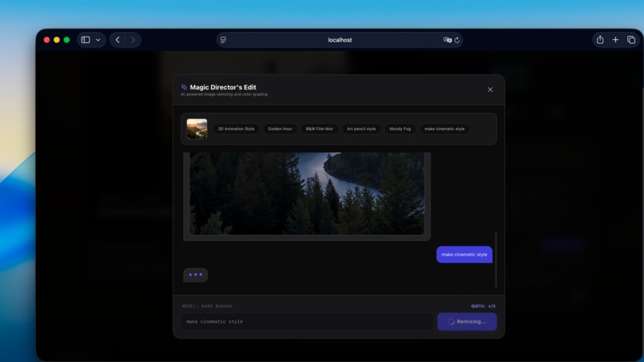This screenshot has height=362, width=644.
Task: Click the AI-powered image remixing subtitle
Action: pos(224,94)
